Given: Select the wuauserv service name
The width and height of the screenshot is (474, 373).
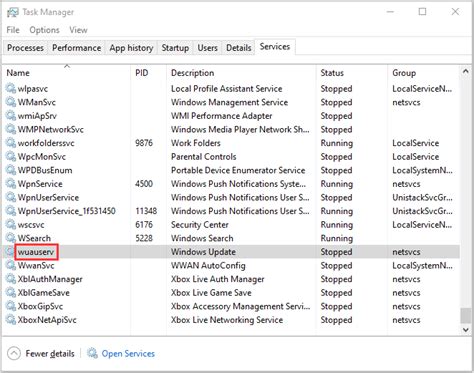Looking at the screenshot, I should coord(36,252).
